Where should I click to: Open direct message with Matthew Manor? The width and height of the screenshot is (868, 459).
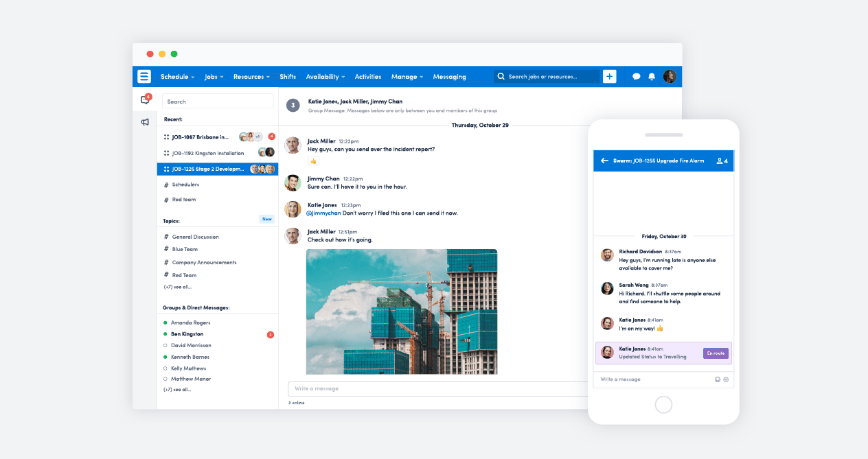pyautogui.click(x=187, y=379)
